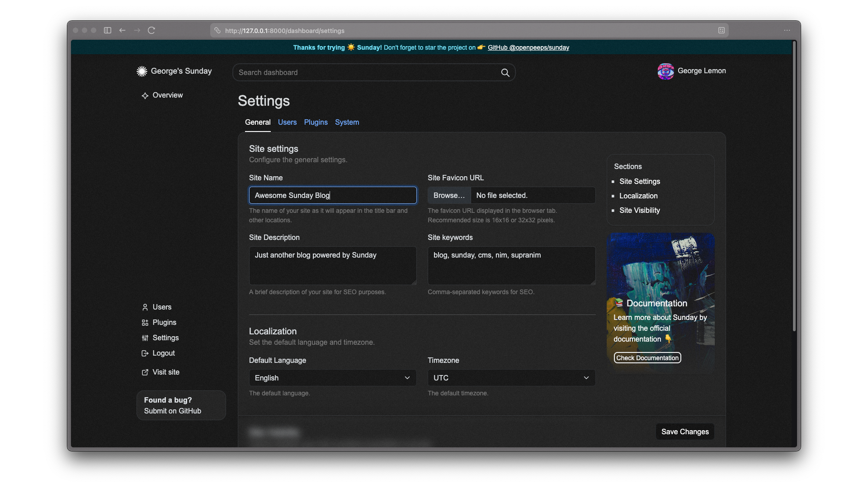Open the System settings tab
Screen dimensions: 868x488
[347, 122]
